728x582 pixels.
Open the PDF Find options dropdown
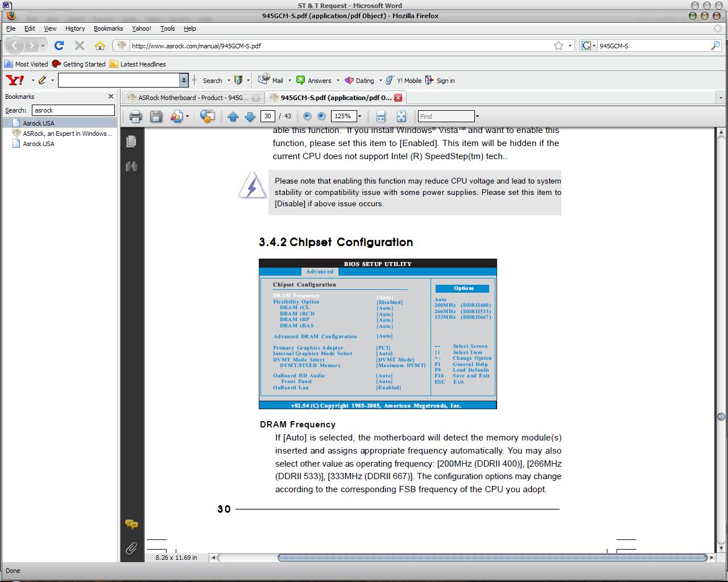coord(477,117)
